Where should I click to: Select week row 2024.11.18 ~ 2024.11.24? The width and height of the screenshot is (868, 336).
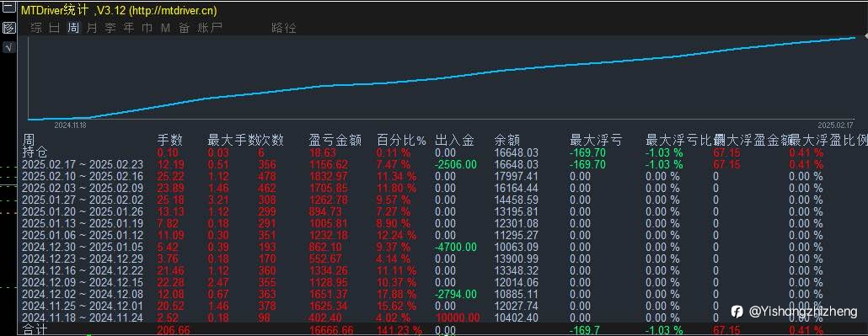pyautogui.click(x=83, y=317)
